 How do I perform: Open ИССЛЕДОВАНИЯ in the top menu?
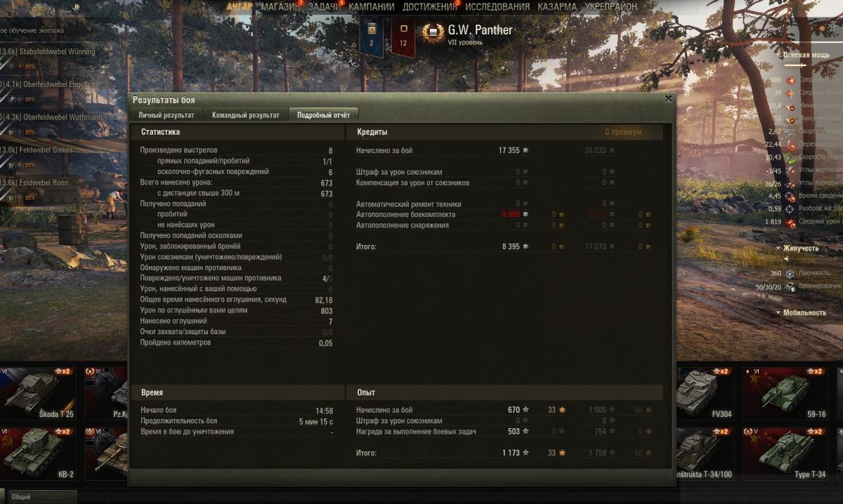(x=497, y=6)
